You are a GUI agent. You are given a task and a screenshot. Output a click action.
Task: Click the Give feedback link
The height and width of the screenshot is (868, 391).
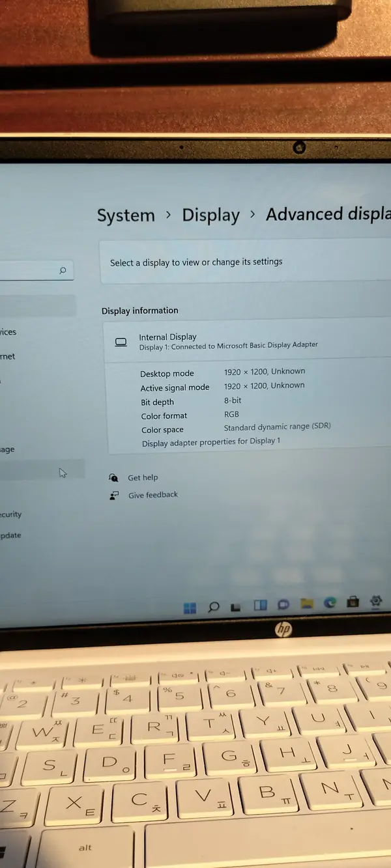click(152, 495)
